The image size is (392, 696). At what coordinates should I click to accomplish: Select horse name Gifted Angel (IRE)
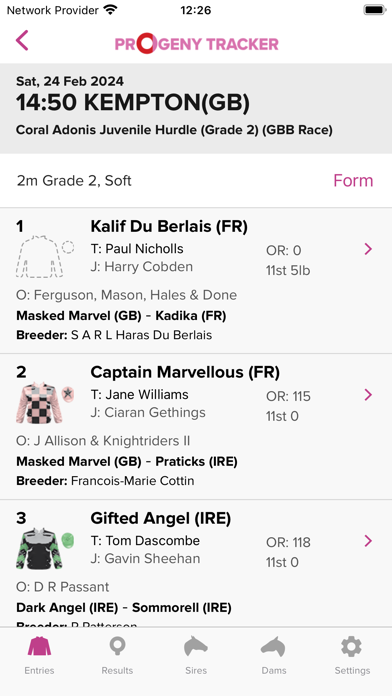(161, 518)
